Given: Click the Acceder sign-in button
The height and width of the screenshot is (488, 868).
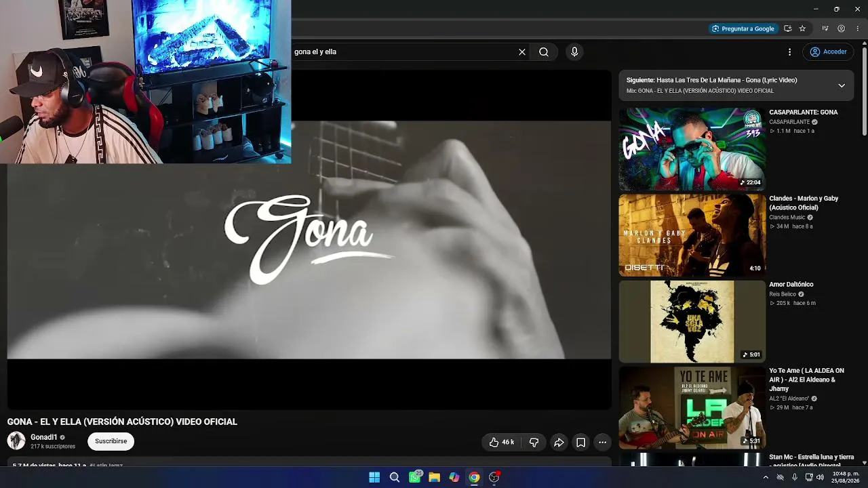Looking at the screenshot, I should pos(828,52).
